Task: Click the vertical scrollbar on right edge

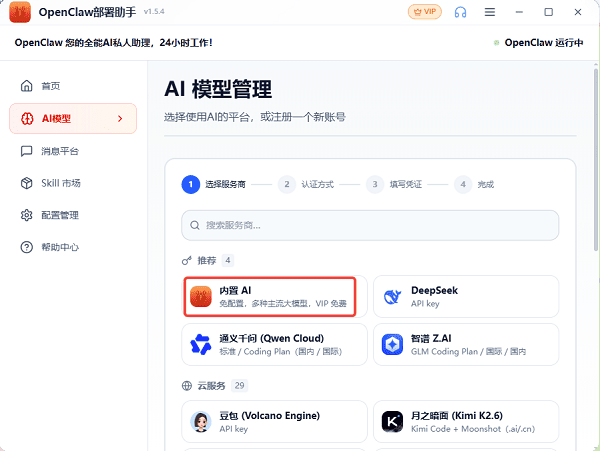Action: pyautogui.click(x=595, y=160)
